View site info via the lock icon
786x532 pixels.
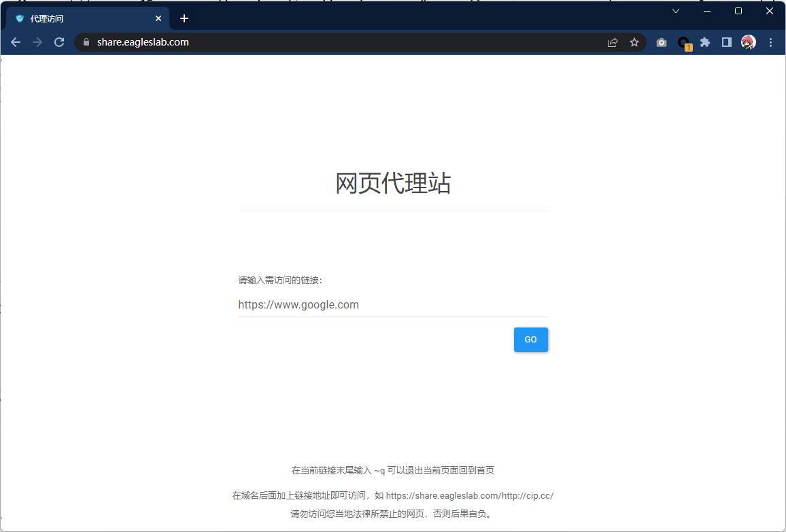[x=86, y=42]
